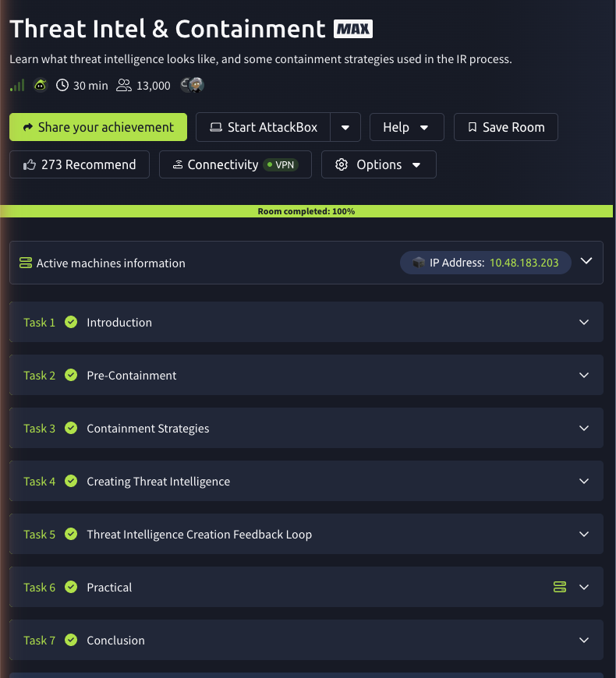Click the share arrow icon in achievement button

click(x=28, y=127)
